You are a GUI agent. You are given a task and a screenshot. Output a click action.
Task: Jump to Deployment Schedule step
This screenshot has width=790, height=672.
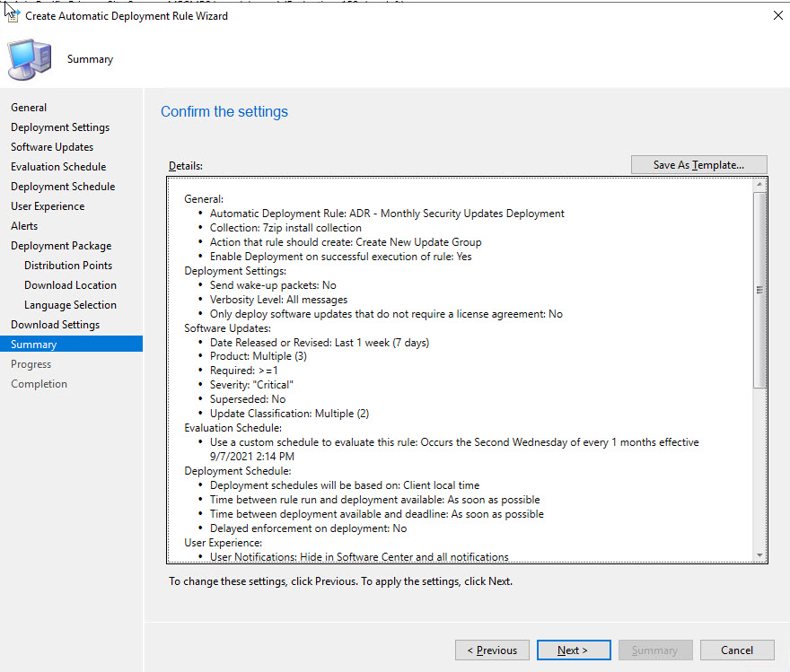[63, 187]
